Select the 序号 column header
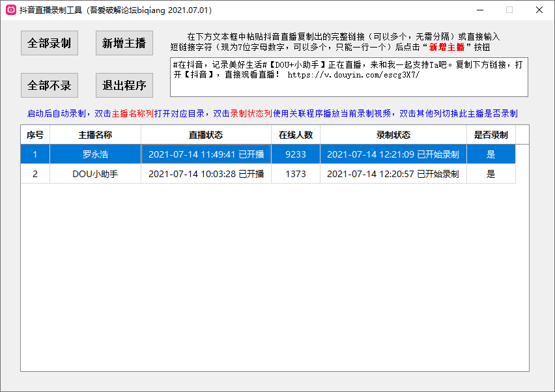This screenshot has height=392, width=555. (x=35, y=135)
